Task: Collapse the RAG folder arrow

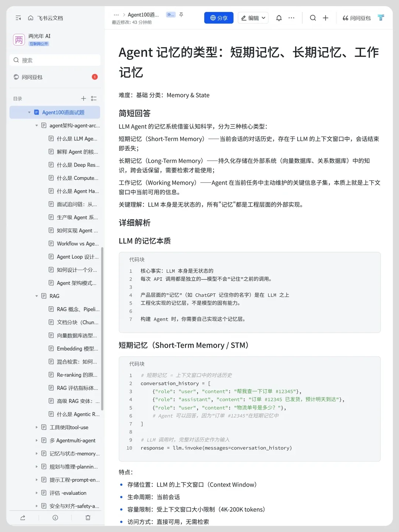Action: point(37,296)
